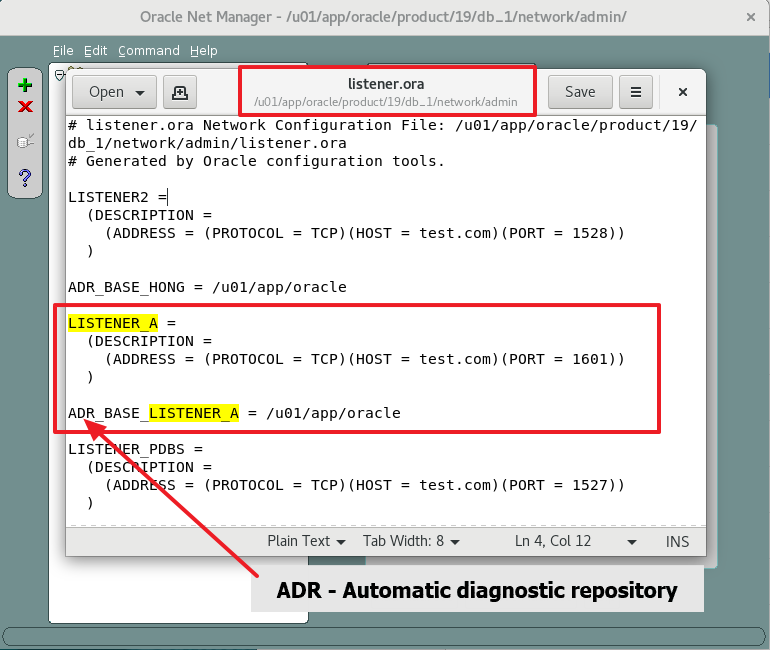Click the Test Service icon in sidebar
This screenshot has width=770, height=650.
click(x=25, y=141)
